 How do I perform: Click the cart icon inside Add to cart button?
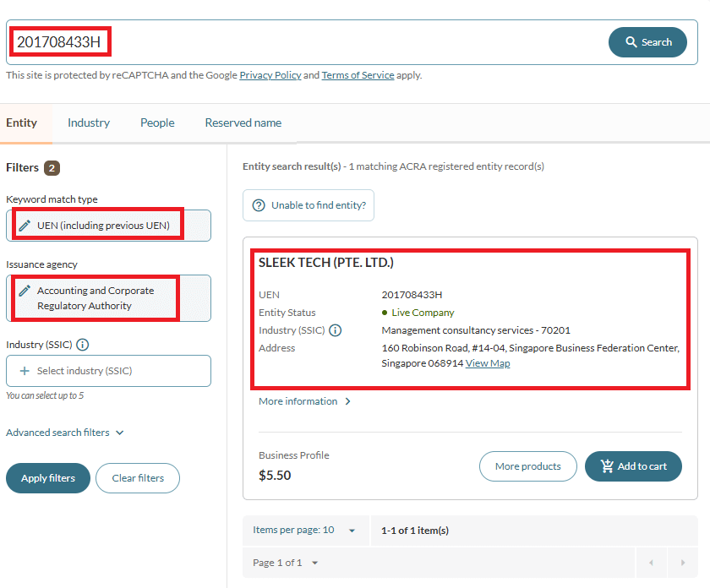(x=606, y=465)
